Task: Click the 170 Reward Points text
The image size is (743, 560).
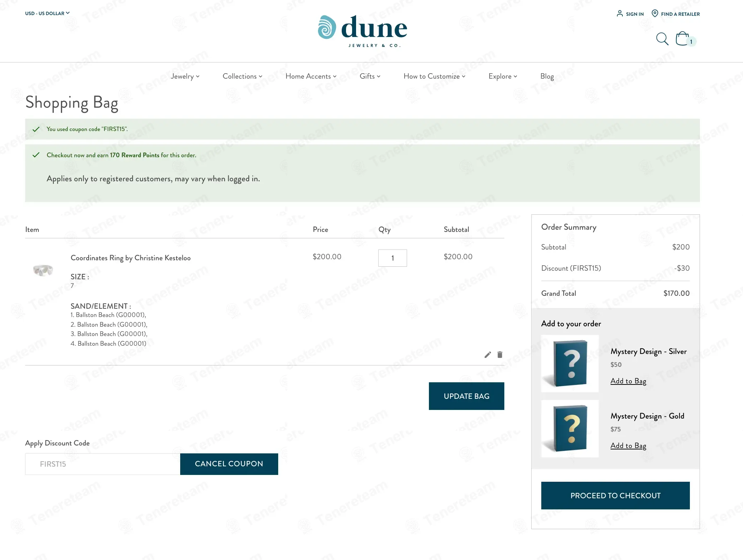Action: pyautogui.click(x=135, y=155)
